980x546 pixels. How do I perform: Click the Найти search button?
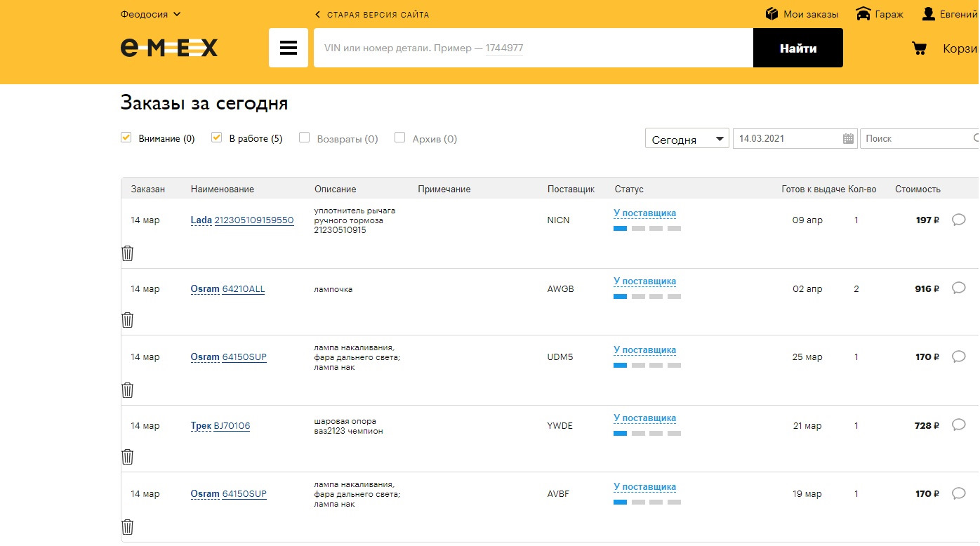pos(798,48)
